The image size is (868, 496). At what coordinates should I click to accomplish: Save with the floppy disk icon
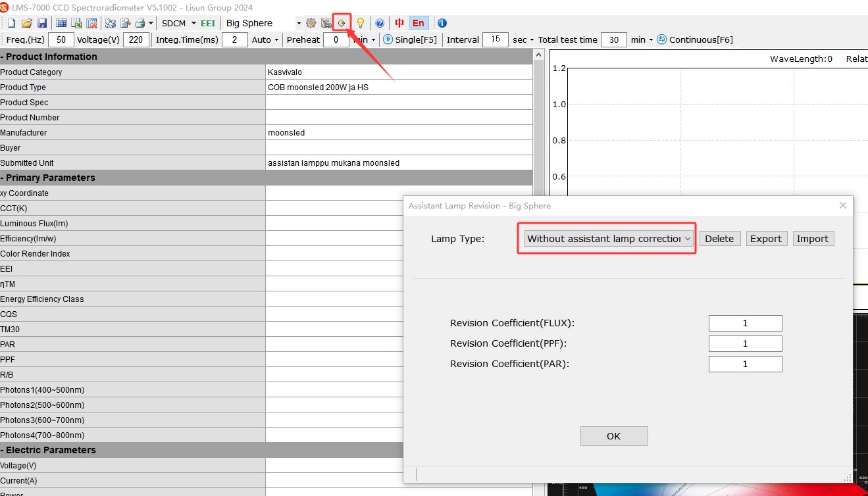41,23
